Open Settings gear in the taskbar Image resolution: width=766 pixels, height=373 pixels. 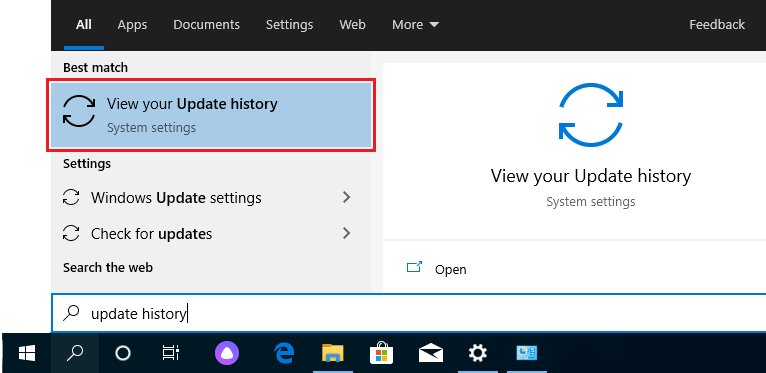478,353
